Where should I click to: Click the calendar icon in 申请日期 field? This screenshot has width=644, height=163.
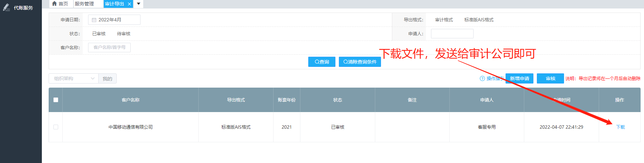tap(94, 20)
